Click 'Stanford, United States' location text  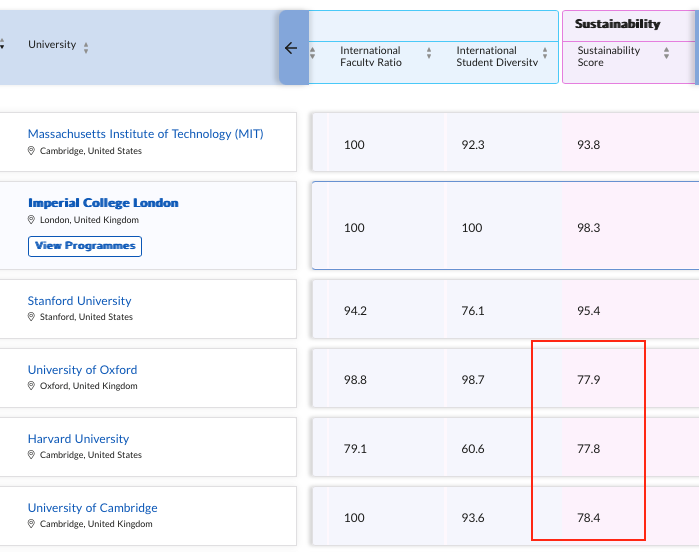point(86,317)
